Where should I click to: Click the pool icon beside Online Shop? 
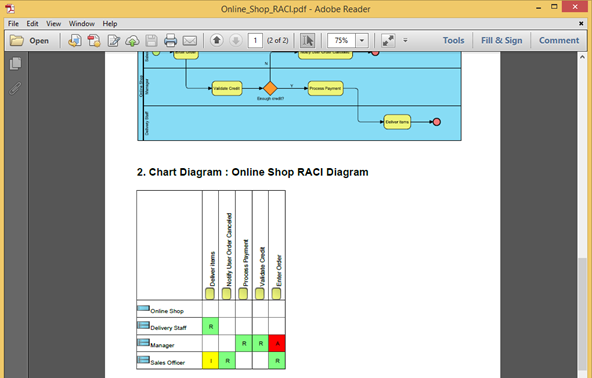143,309
